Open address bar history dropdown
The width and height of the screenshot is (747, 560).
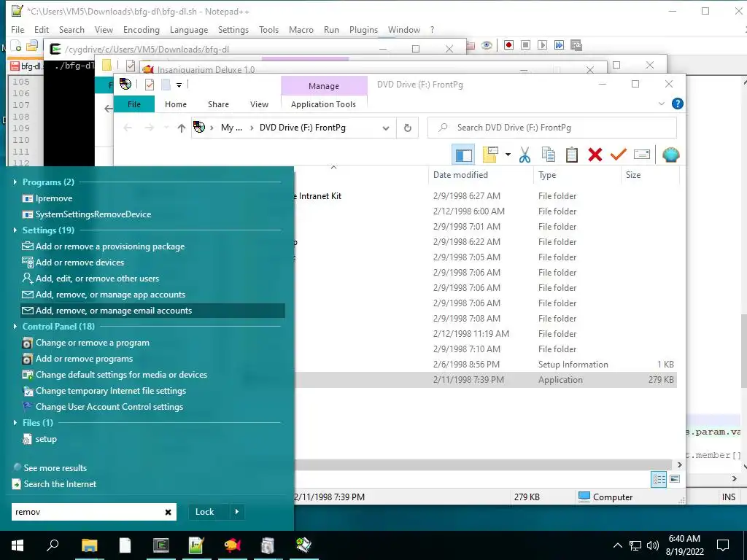point(386,128)
